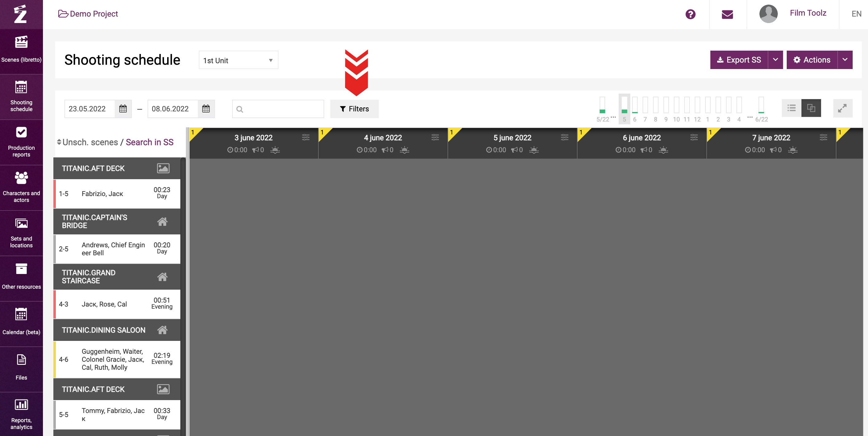Image resolution: width=868 pixels, height=436 pixels.
Task: Click house icon on TITANIC.GRAND STAIRCASE
Action: coord(162,277)
